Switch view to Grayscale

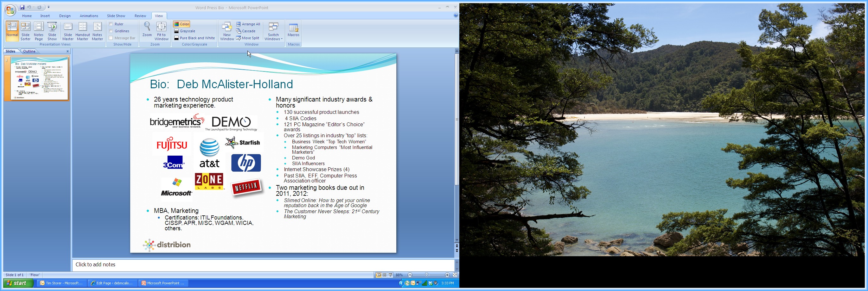pyautogui.click(x=185, y=31)
